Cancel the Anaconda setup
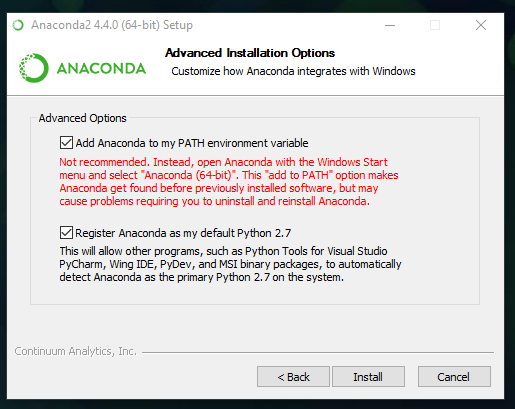Viewport: 515px width, 409px height. coord(454,377)
